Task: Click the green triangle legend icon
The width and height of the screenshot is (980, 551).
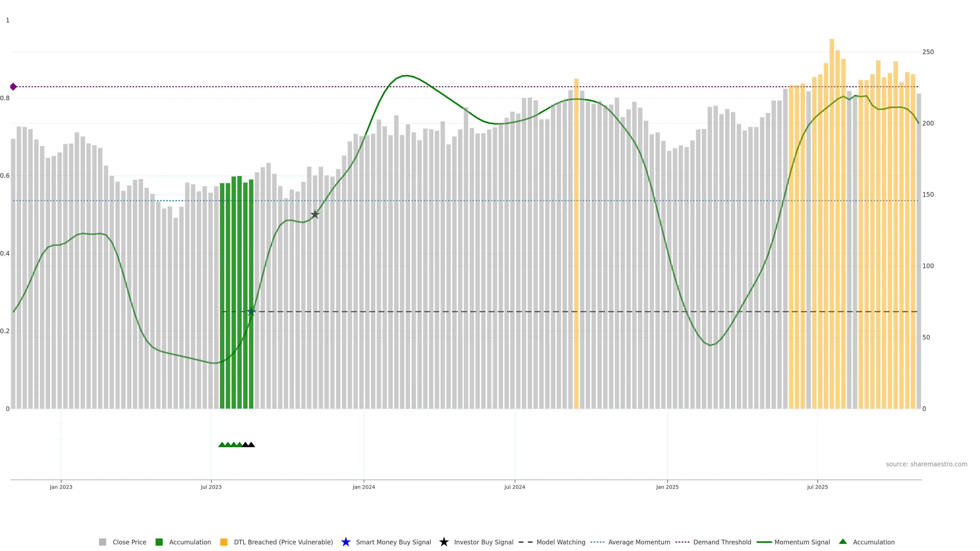Action: pyautogui.click(x=843, y=542)
